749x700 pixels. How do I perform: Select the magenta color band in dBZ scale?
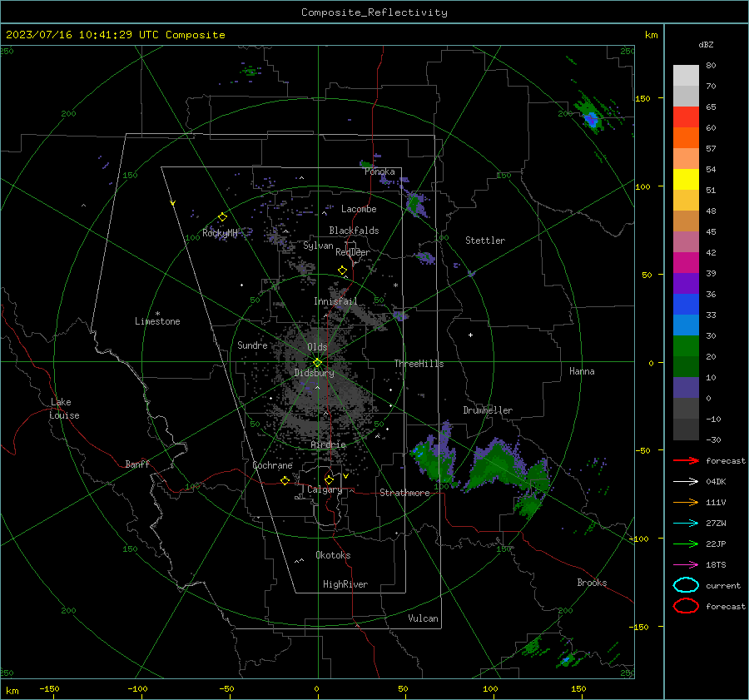(x=686, y=263)
